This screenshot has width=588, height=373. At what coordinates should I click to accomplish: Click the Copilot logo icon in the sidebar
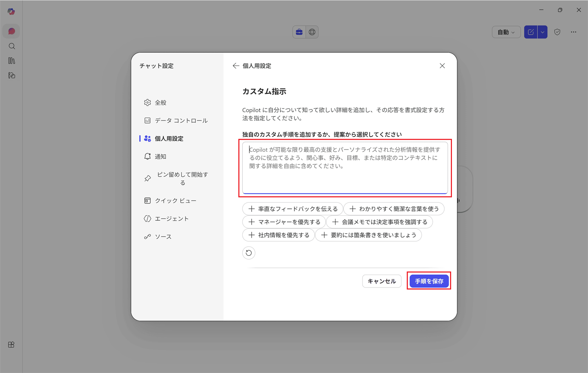click(x=11, y=12)
